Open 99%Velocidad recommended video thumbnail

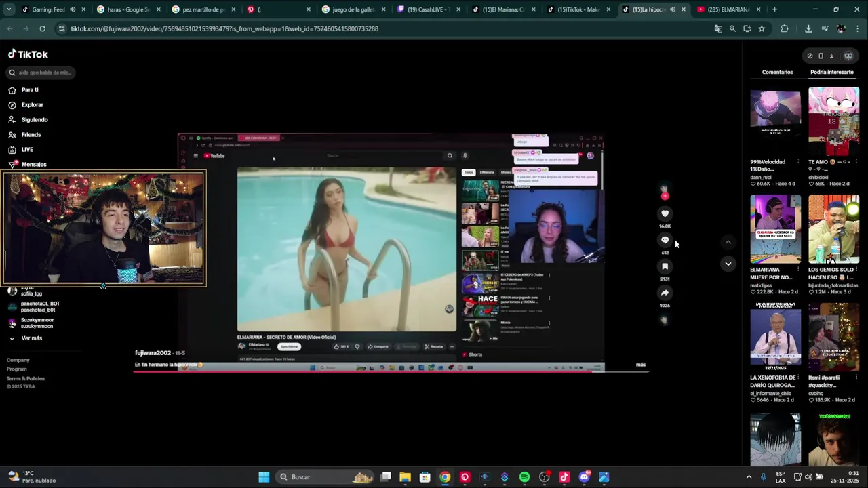(775, 122)
